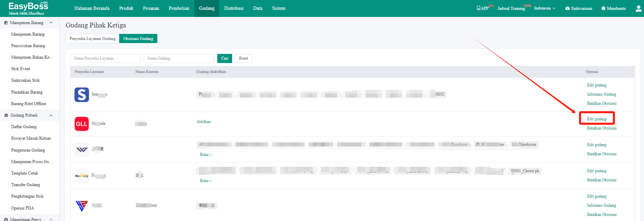Open the Distribusi menu
The width and height of the screenshot is (644, 221).
click(234, 8)
